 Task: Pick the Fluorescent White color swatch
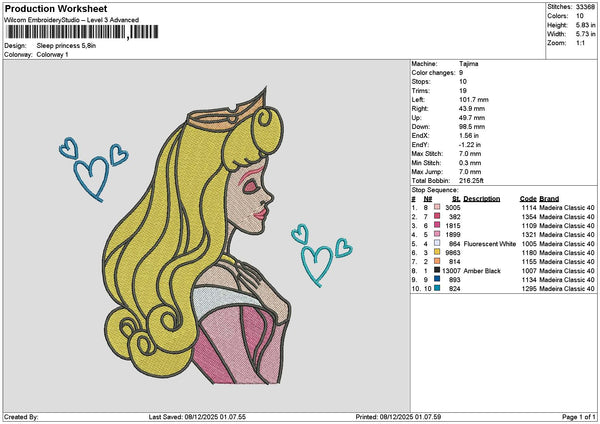pos(437,243)
